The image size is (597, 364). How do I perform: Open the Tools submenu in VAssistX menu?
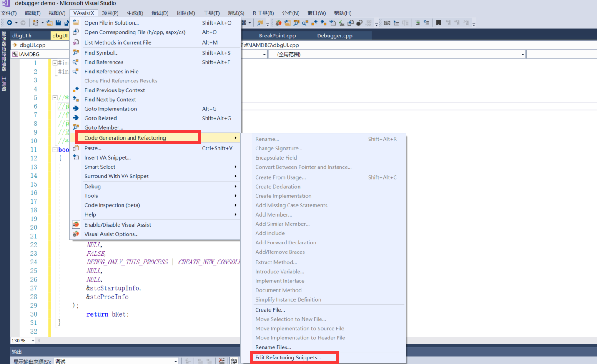coord(155,196)
